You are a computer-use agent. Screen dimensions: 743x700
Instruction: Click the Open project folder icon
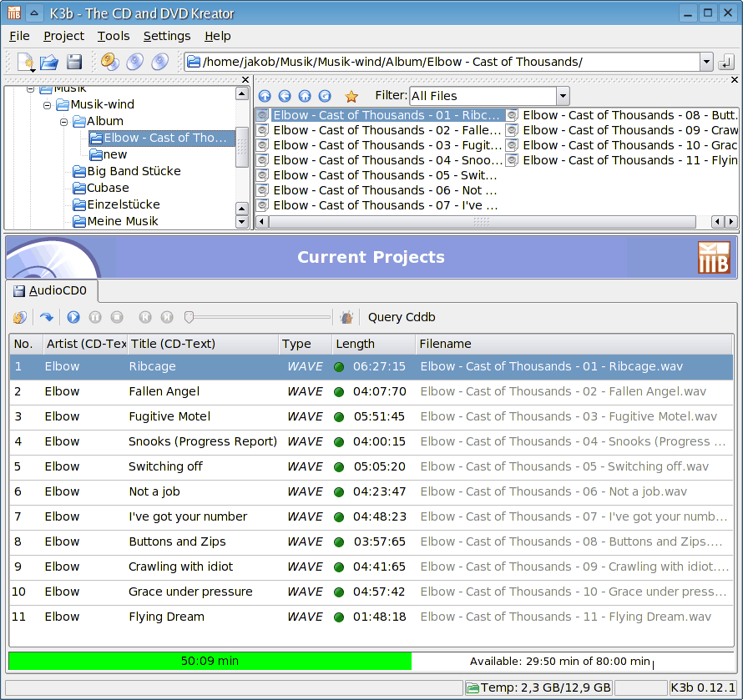[49, 62]
